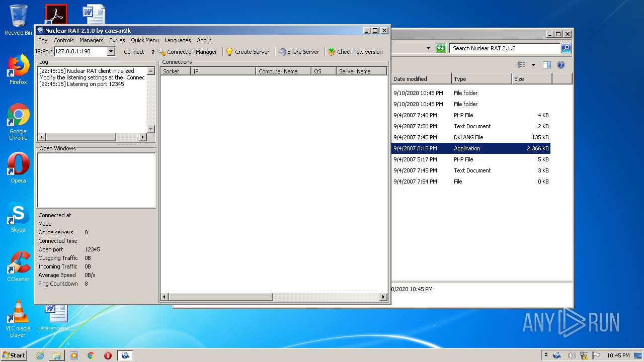644x362 pixels.
Task: Click Explorer change view icon
Action: (521, 65)
